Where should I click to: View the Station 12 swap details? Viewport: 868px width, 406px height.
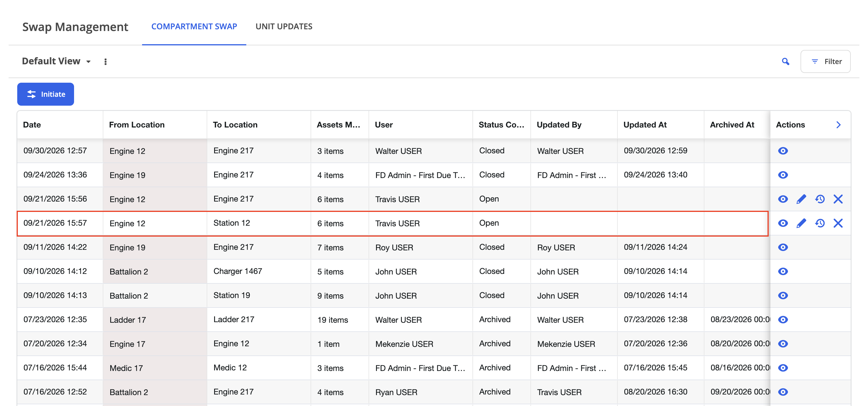click(783, 223)
